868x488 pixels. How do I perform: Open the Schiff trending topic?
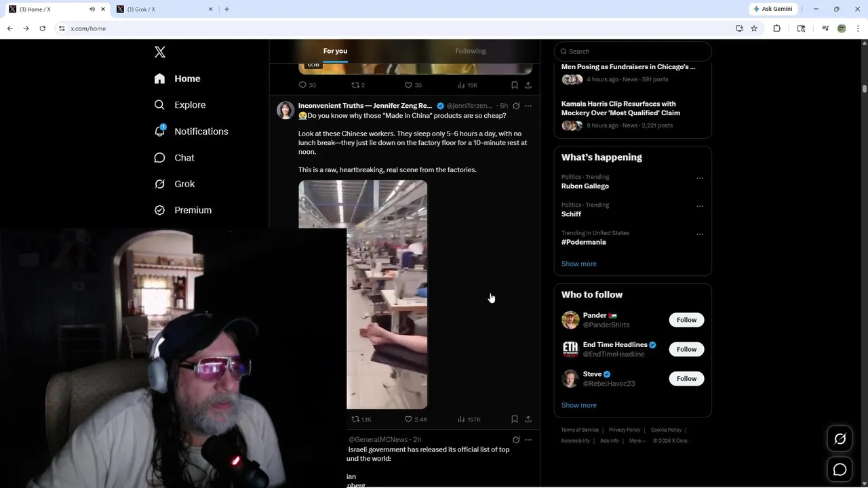pos(571,214)
